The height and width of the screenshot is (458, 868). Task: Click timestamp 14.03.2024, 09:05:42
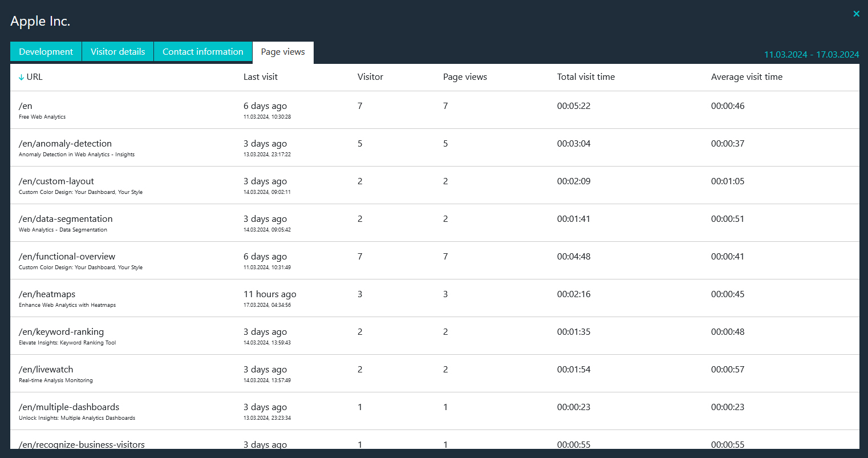point(267,230)
